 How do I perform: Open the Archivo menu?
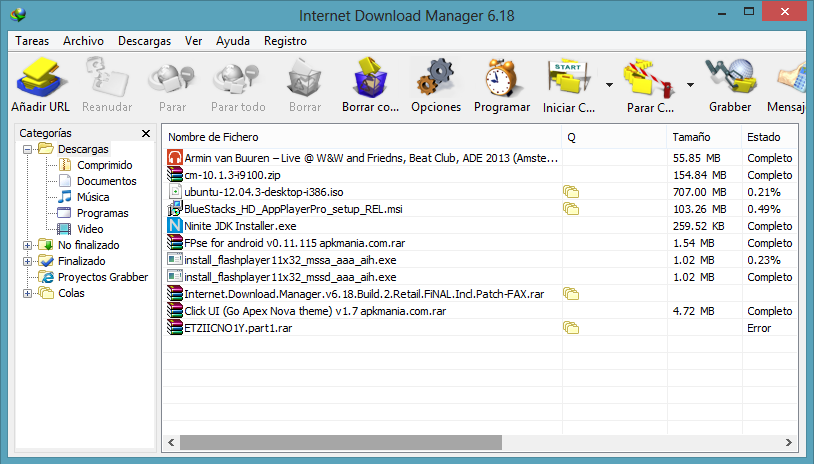[84, 41]
